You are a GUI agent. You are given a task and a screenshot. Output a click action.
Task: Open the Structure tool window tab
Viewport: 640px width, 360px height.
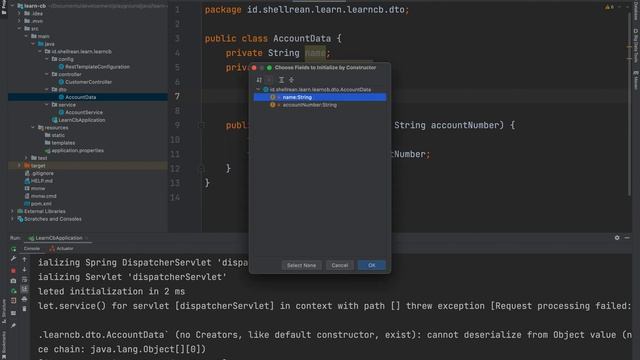(x=4, y=311)
